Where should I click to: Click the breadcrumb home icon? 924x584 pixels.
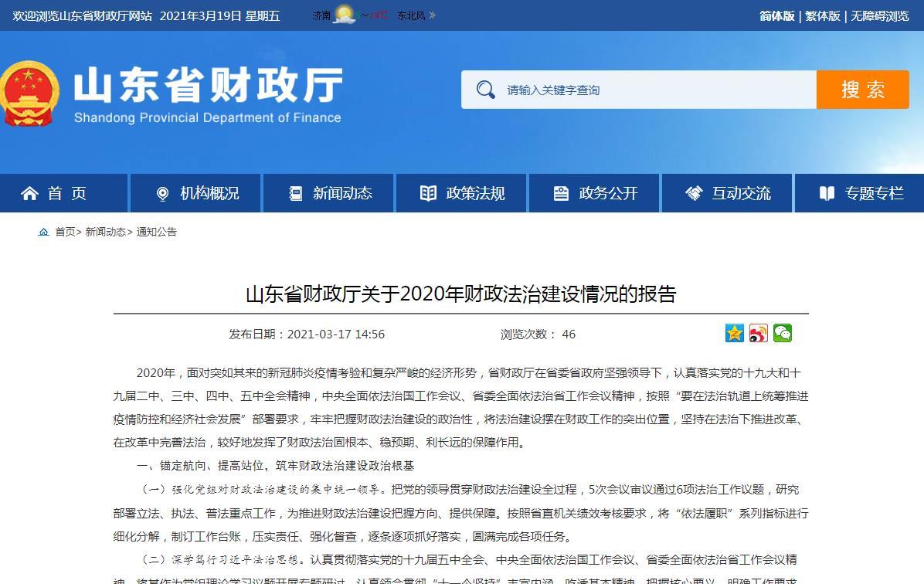(44, 232)
